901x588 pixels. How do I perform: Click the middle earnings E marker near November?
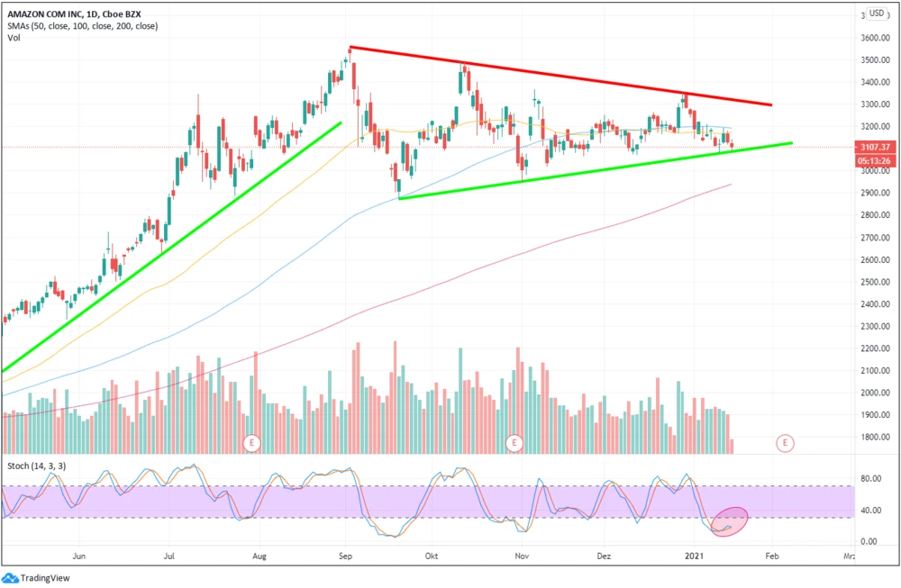pyautogui.click(x=514, y=442)
